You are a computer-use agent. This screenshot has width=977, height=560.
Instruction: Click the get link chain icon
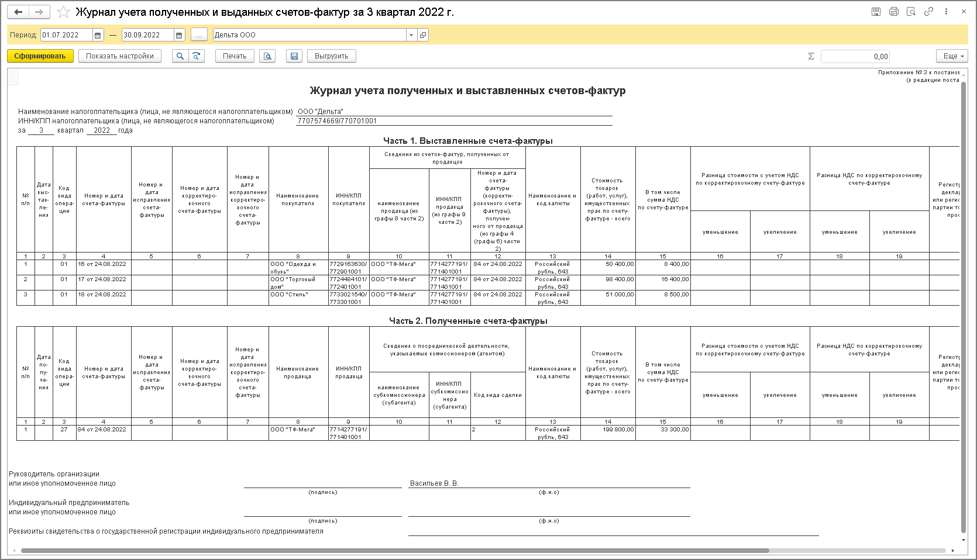pos(928,12)
